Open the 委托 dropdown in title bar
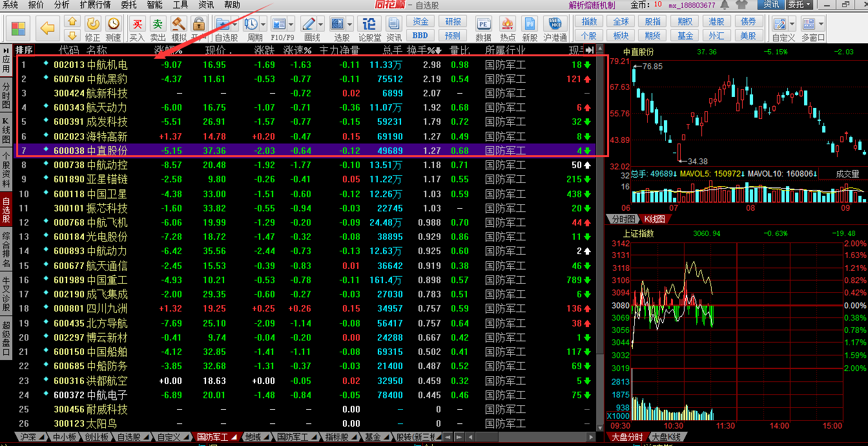Image resolution: width=868 pixels, height=446 pixels. (x=799, y=5)
